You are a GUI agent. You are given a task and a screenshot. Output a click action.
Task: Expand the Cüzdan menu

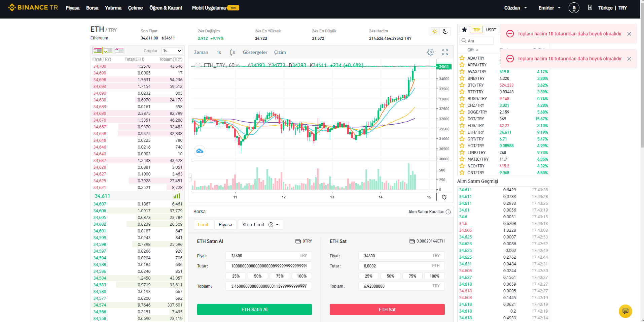pyautogui.click(x=515, y=8)
